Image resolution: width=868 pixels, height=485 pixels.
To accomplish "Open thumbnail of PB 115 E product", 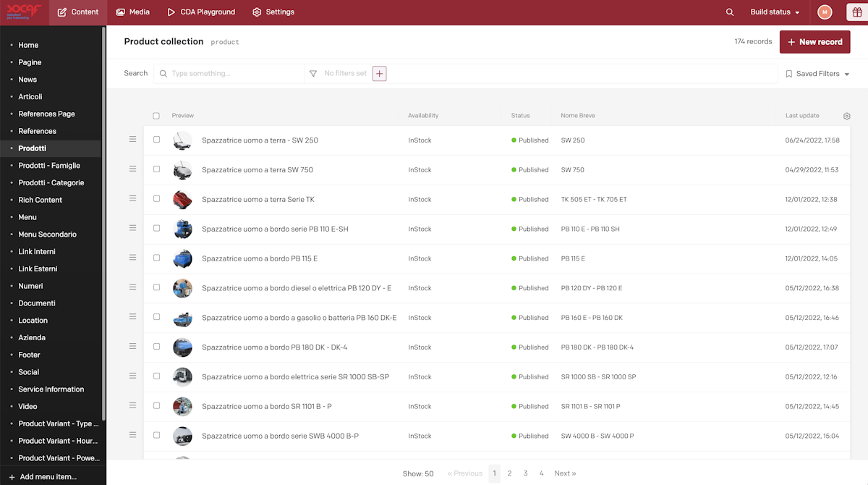I will (182, 258).
